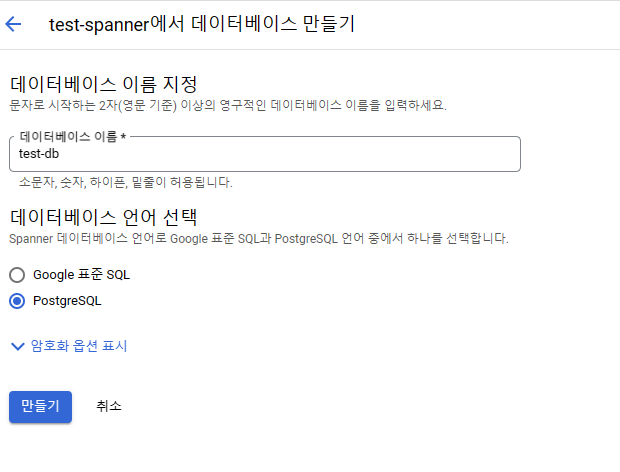The width and height of the screenshot is (620, 472).
Task: Cancel with the 취소 button
Action: 109,406
